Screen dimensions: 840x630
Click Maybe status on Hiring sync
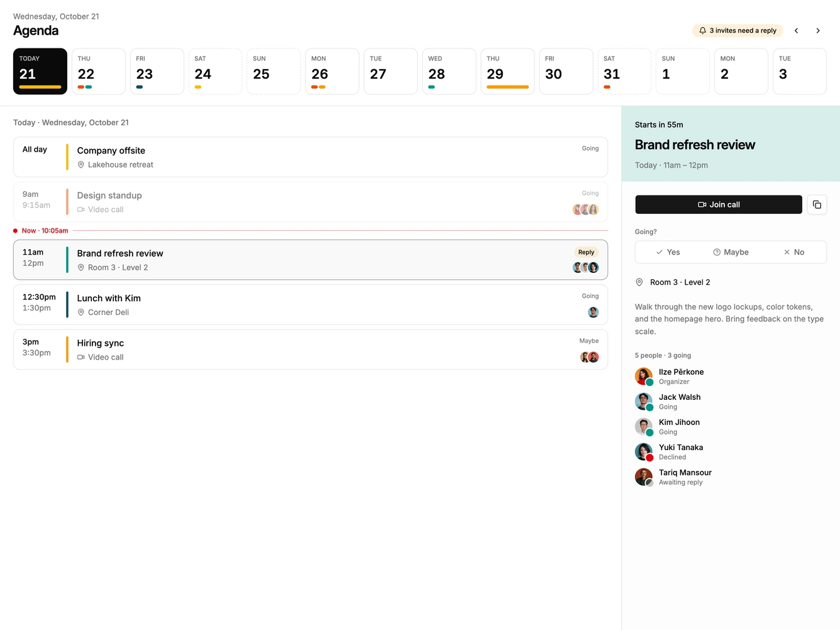589,341
